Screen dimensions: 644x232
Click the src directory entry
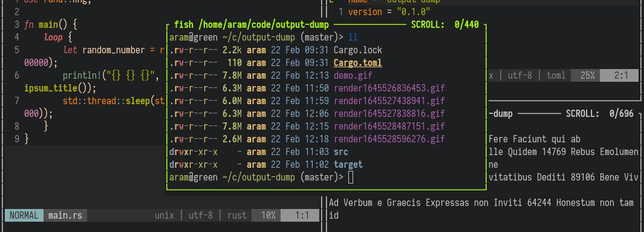[x=341, y=152]
